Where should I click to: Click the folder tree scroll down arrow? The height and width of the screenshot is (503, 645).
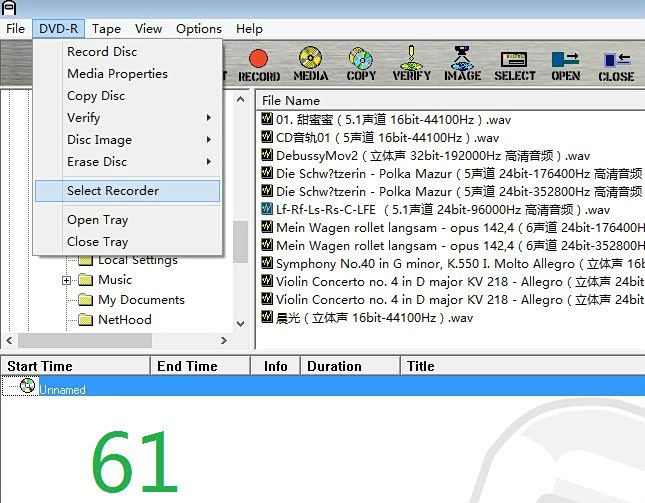click(x=240, y=324)
